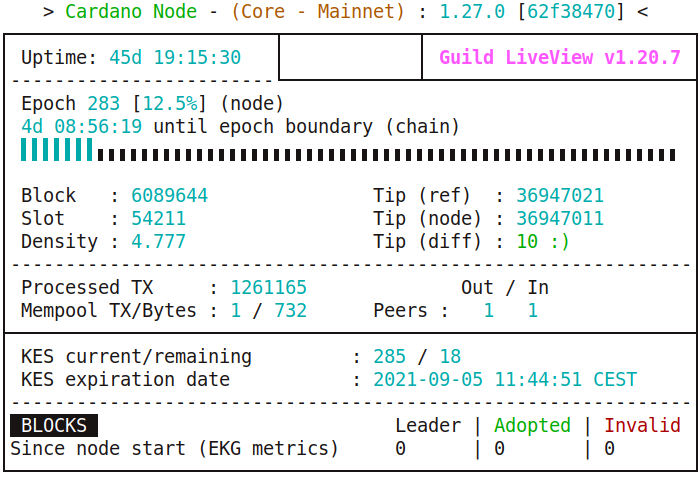The image size is (699, 478).
Task: Click the KES current/remaining label
Action: coord(136,357)
